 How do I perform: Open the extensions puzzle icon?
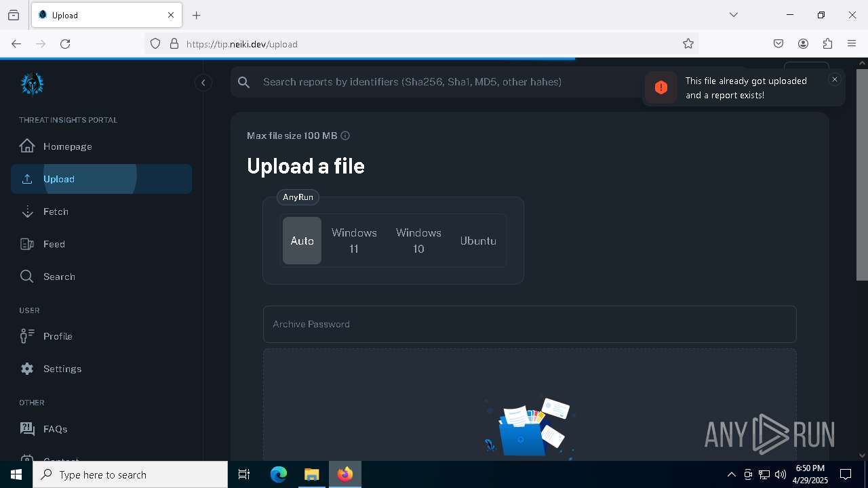pos(827,44)
